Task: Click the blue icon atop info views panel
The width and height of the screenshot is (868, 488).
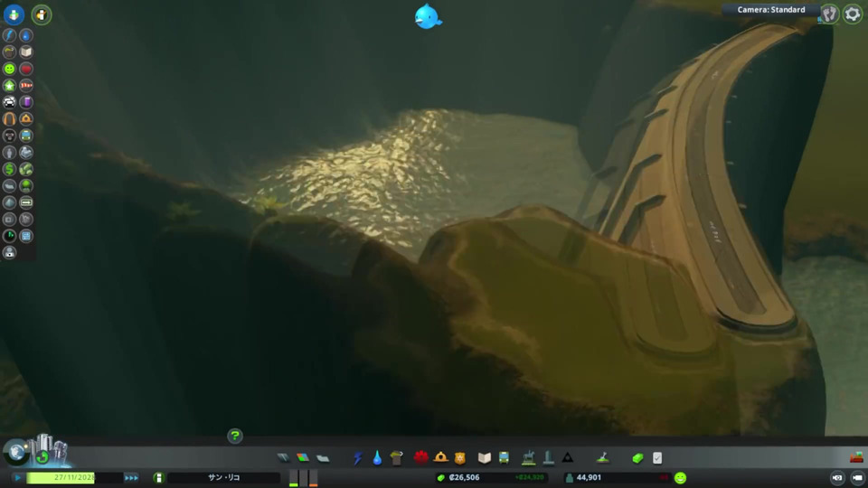Action: point(14,14)
